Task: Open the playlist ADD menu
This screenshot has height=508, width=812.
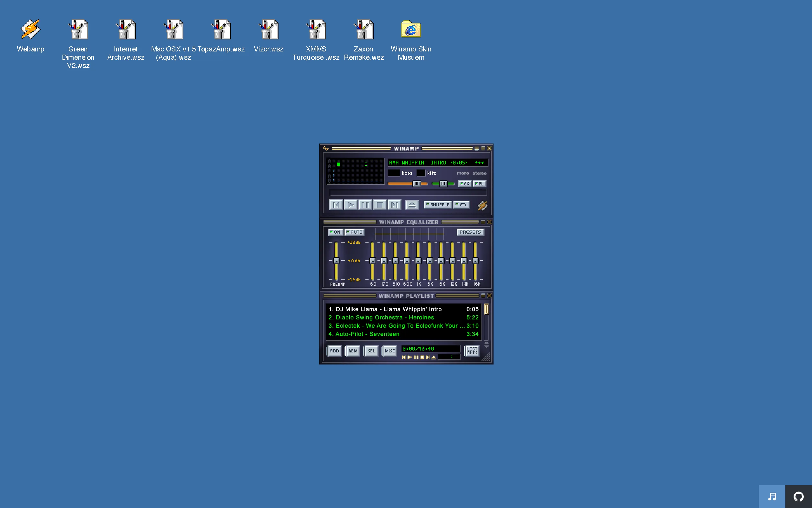Action: pos(334,351)
